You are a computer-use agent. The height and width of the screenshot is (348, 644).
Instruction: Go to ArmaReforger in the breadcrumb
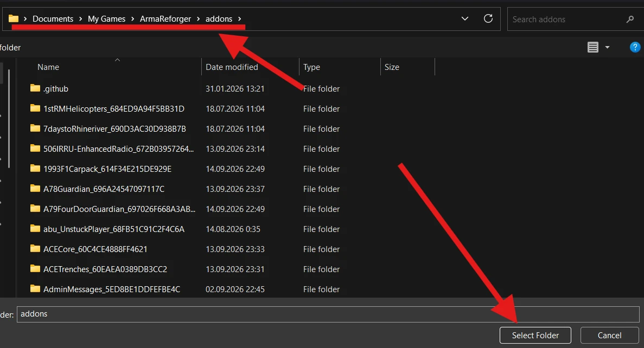click(x=165, y=19)
